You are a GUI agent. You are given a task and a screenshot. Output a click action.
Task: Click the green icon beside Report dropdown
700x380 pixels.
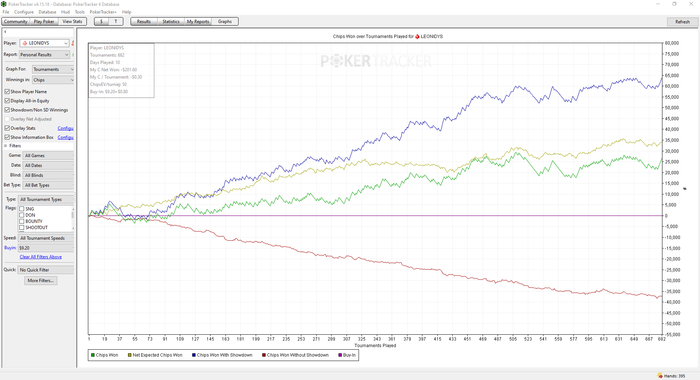tap(73, 54)
